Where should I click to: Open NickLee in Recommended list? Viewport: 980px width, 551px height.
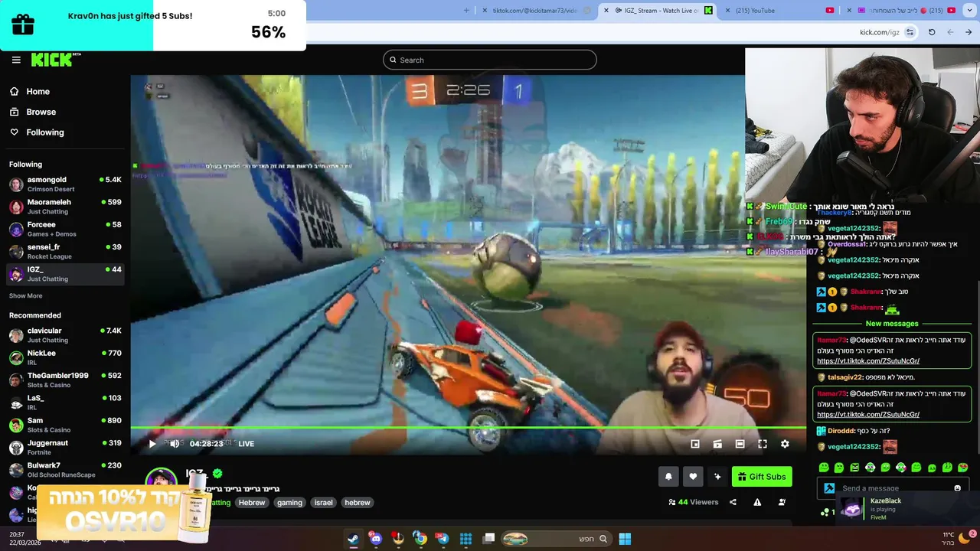coord(65,357)
